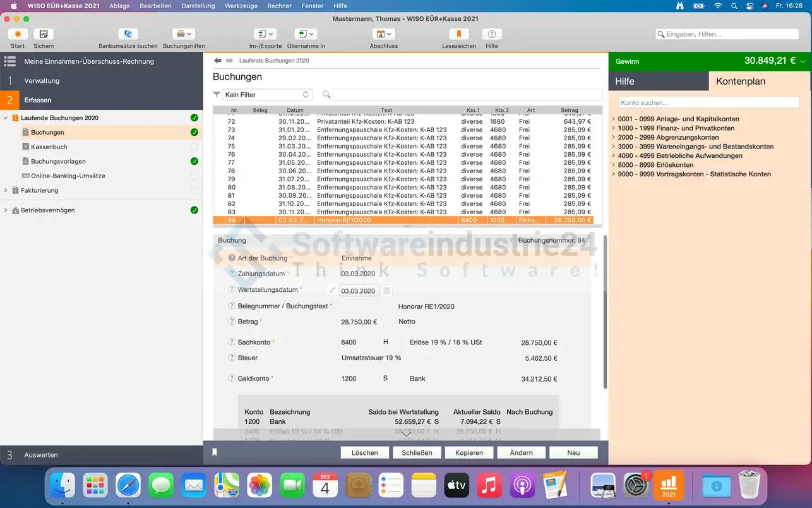Screen dimensions: 812x508
Task: Click the status circle beside Online-Banking-Umsätze
Action: 194,176
